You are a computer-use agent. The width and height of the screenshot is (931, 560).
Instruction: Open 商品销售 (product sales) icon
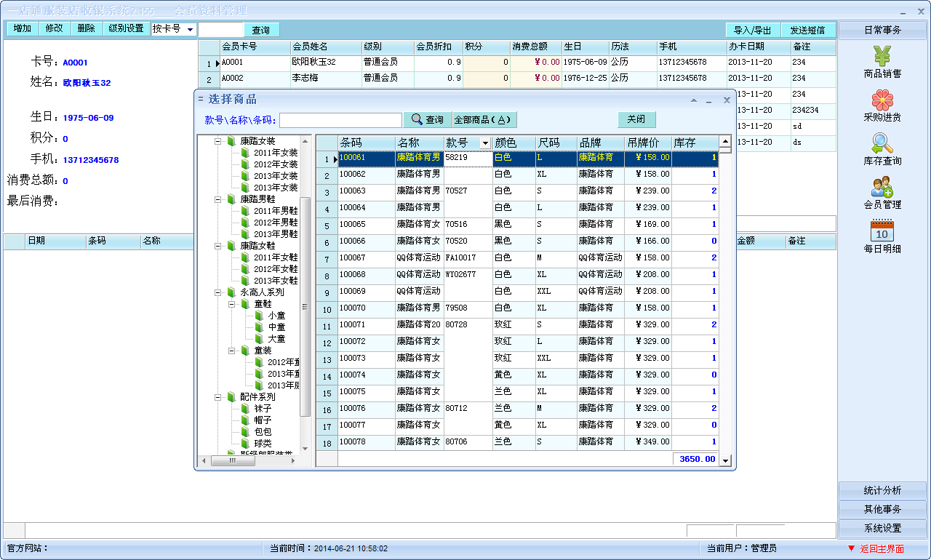point(882,56)
